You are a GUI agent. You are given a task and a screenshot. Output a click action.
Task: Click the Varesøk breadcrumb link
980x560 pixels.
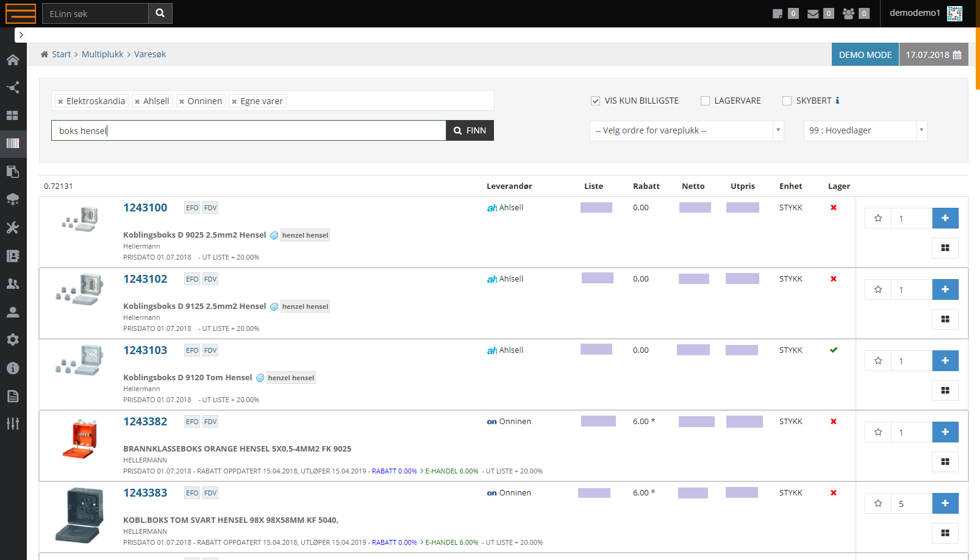click(150, 54)
